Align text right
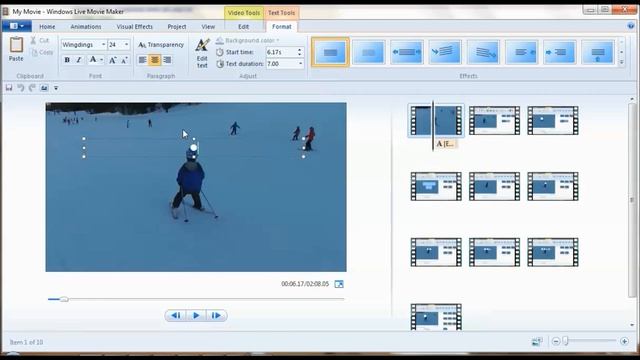This screenshot has height=360, width=640. pos(167,60)
